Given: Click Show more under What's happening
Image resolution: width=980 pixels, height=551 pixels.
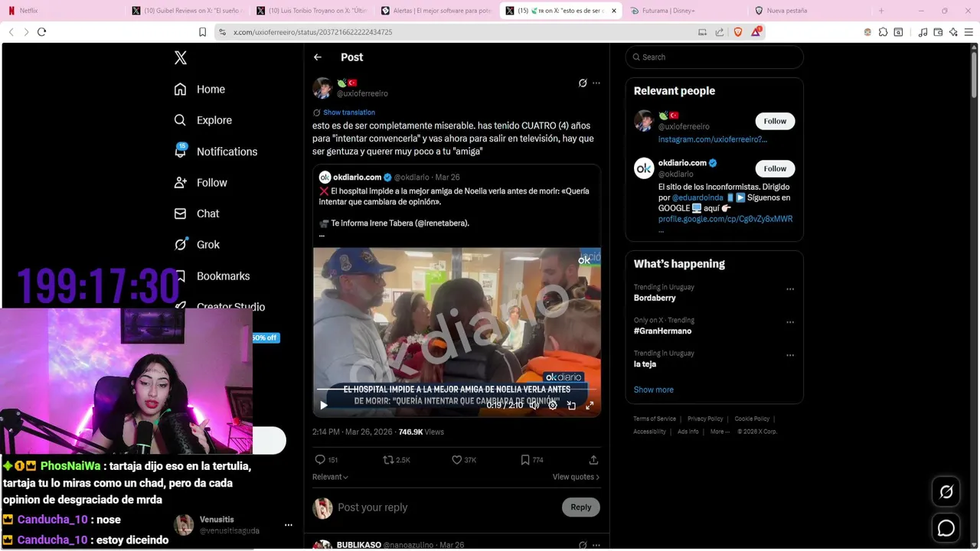Looking at the screenshot, I should point(653,390).
